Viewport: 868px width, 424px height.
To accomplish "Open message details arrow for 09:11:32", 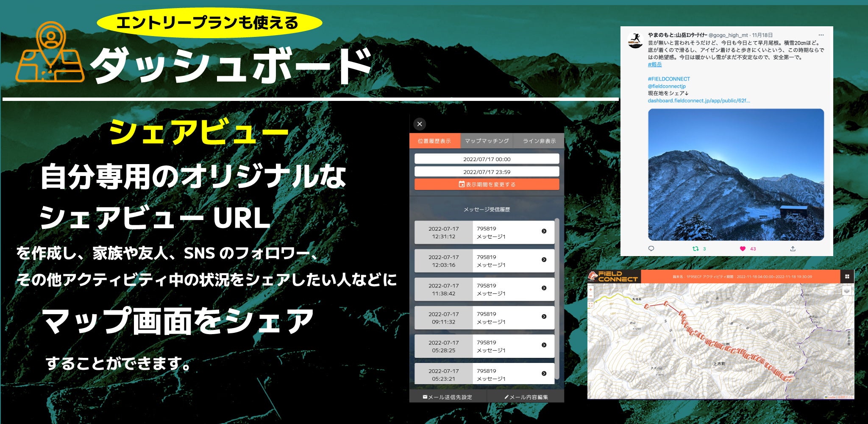I will pyautogui.click(x=544, y=316).
